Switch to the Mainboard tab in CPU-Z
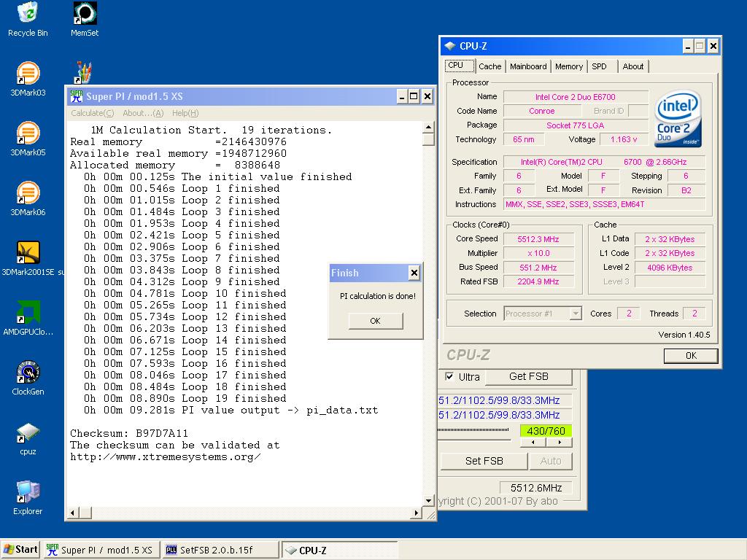The image size is (747, 560). (x=528, y=66)
